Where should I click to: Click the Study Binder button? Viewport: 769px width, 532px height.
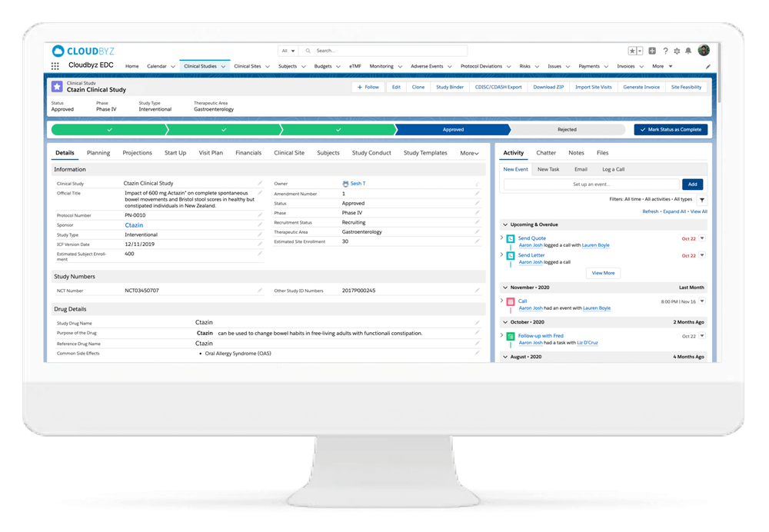coord(450,88)
